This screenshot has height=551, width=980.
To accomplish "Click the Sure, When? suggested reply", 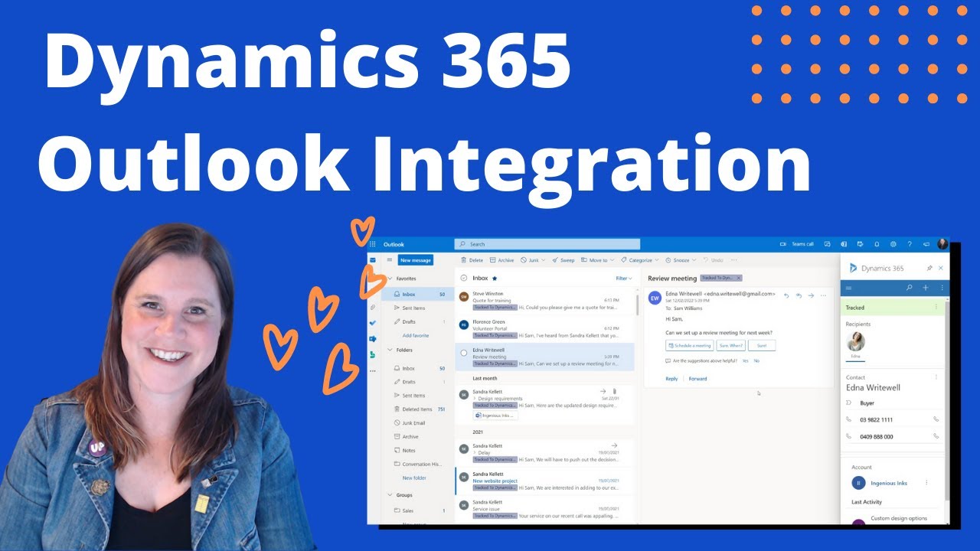I will (x=730, y=345).
